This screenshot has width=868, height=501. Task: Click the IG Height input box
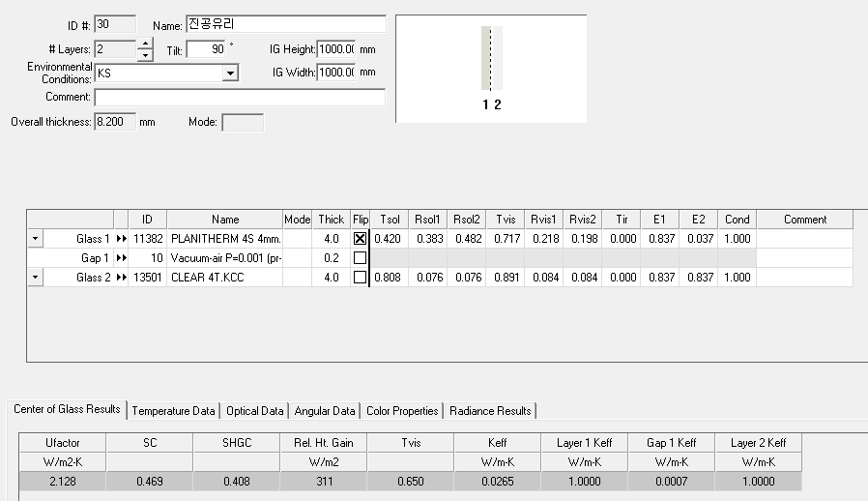tap(335, 48)
